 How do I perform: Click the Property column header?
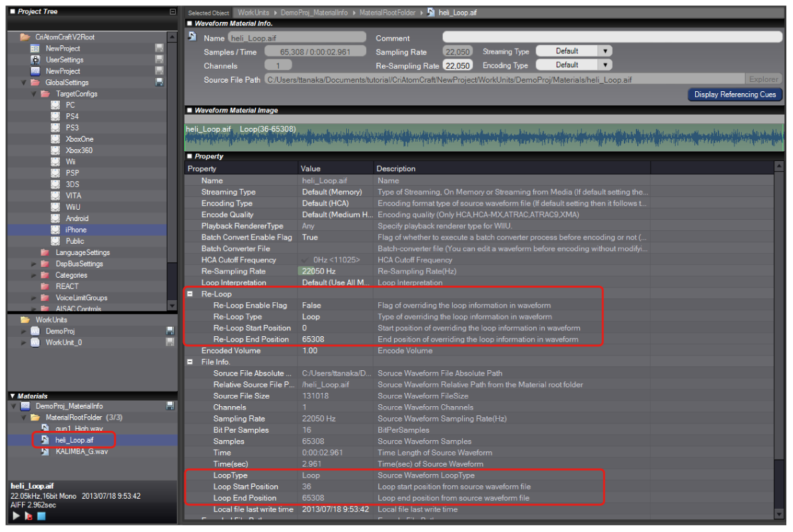[x=241, y=168]
